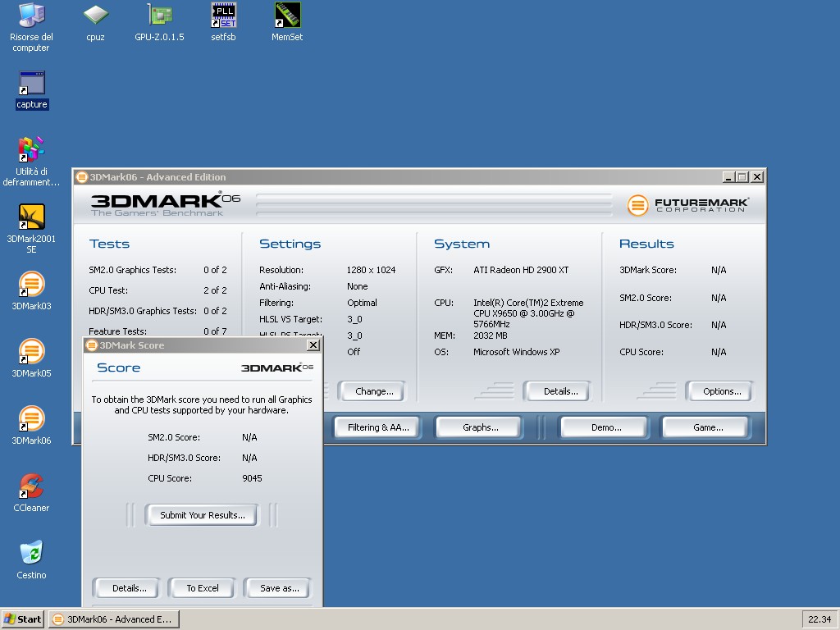Screen dimensions: 840x630
Task: Open Filtering & AA... settings
Action: [x=378, y=427]
